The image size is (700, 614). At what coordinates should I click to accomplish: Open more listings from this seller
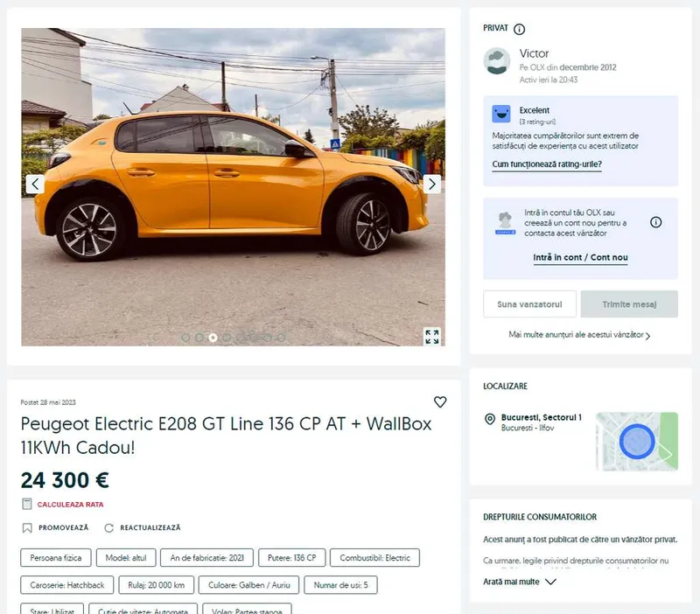pyautogui.click(x=579, y=335)
